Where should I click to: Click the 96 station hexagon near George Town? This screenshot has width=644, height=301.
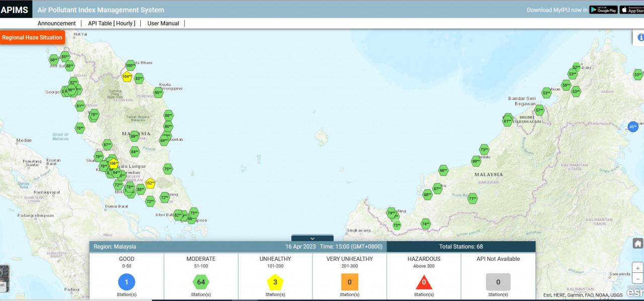click(x=71, y=90)
